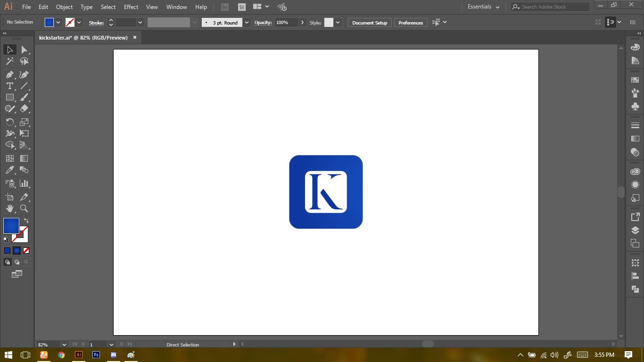This screenshot has height=362, width=644.
Task: Select the Shaper tool
Action: click(9, 108)
